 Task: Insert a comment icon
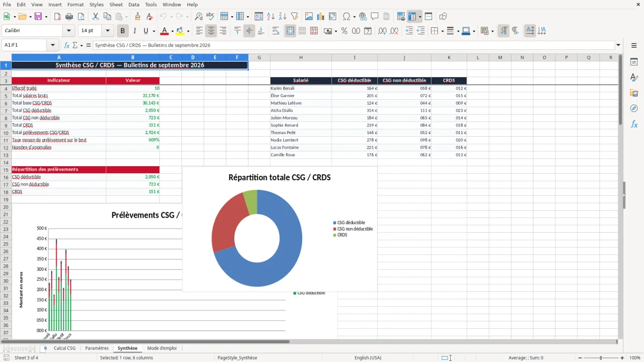point(375,17)
